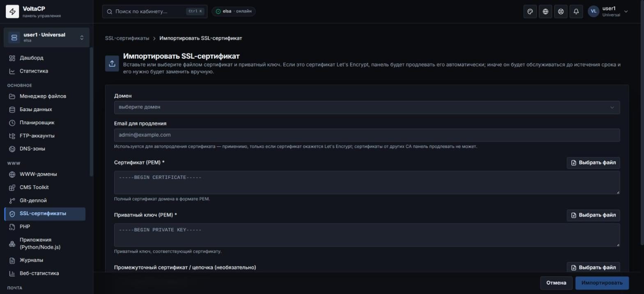Click into the Приватный ключ (PEM) textarea
This screenshot has width=644, height=294.
tap(367, 235)
